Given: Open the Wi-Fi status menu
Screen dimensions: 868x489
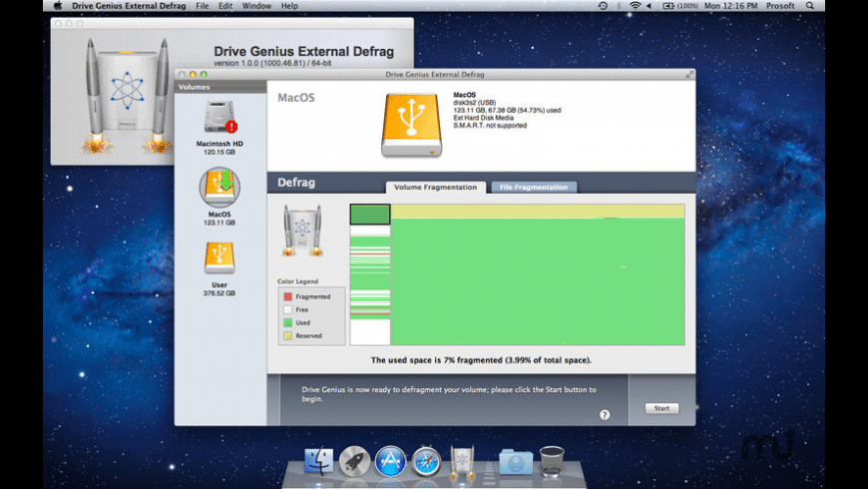Looking at the screenshot, I should [x=635, y=6].
